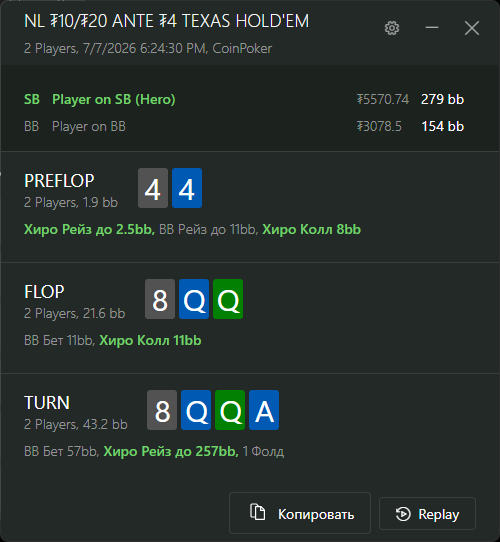Select the Player on BB row
500x542 pixels.
coord(244,127)
